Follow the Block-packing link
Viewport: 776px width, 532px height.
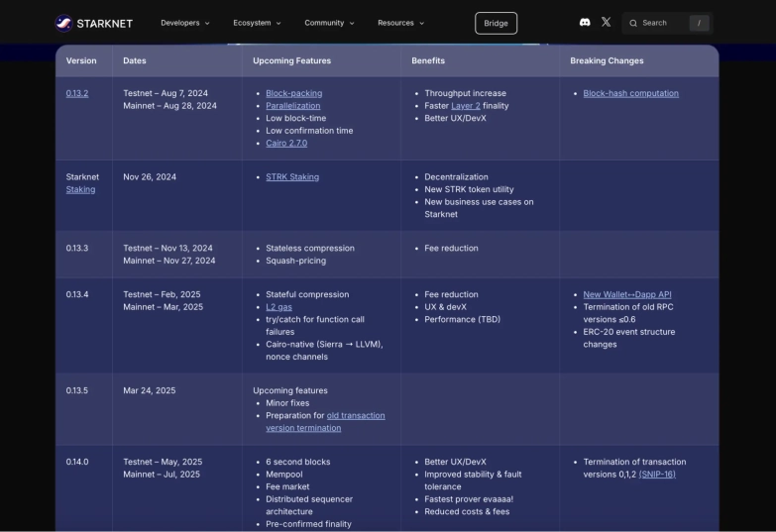tap(293, 93)
